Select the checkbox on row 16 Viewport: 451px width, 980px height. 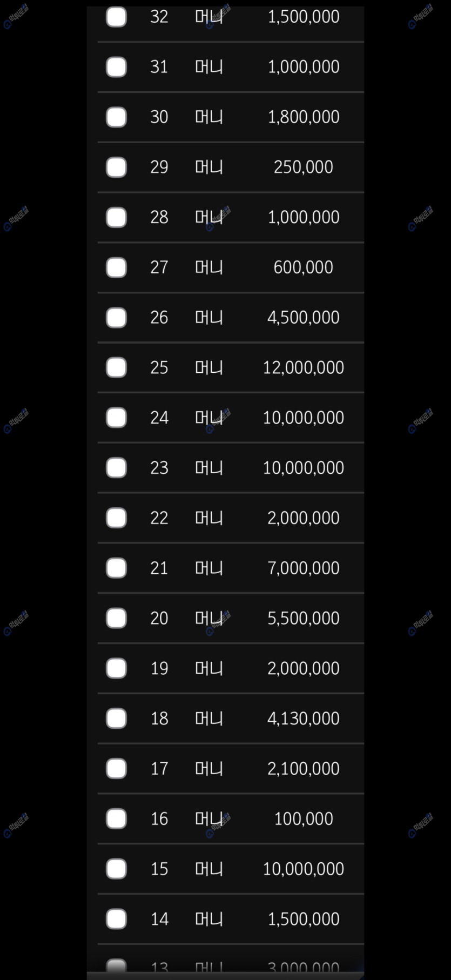(x=116, y=819)
